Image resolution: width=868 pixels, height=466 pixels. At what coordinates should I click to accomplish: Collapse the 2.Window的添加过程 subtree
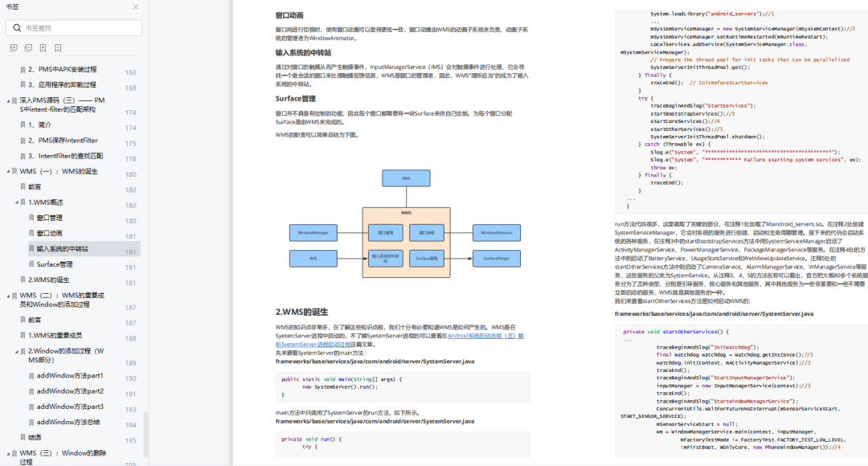(17, 351)
